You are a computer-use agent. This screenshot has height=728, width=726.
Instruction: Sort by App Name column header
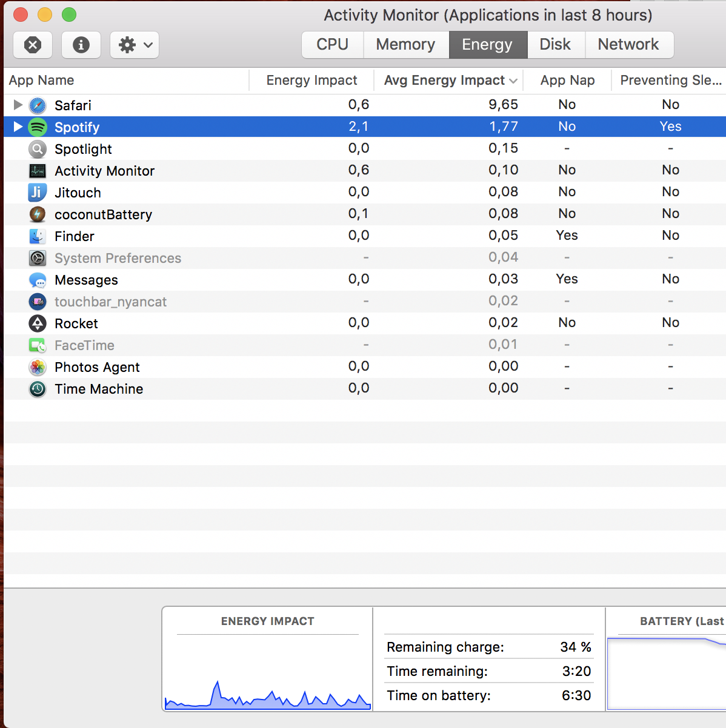[127, 81]
